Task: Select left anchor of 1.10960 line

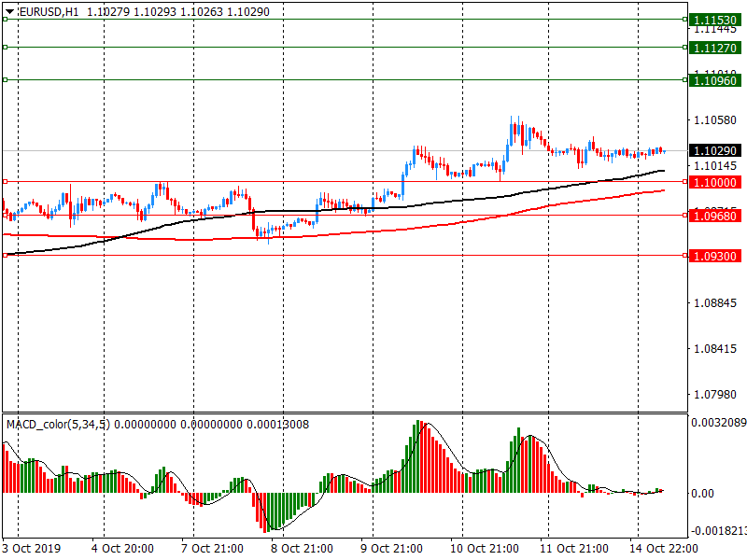Action: 6,79
